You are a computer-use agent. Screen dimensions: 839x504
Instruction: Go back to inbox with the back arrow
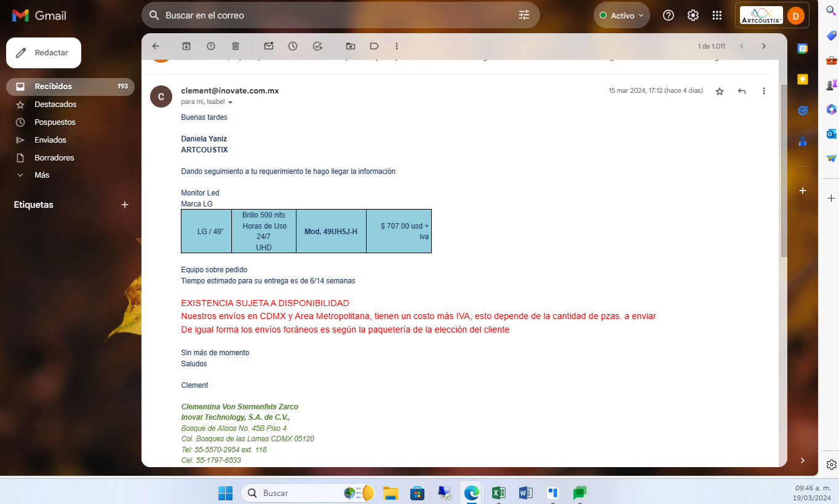click(156, 46)
